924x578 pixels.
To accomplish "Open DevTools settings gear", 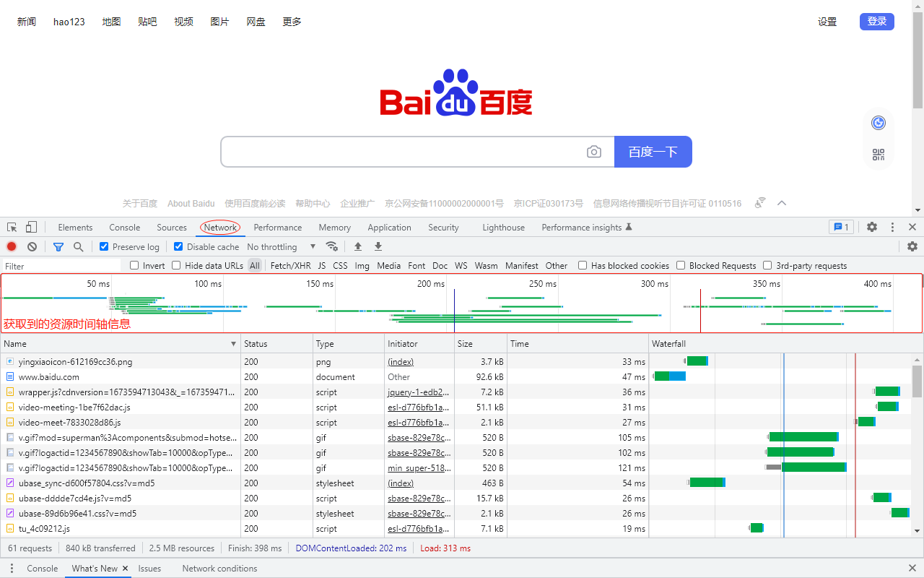I will (x=872, y=227).
